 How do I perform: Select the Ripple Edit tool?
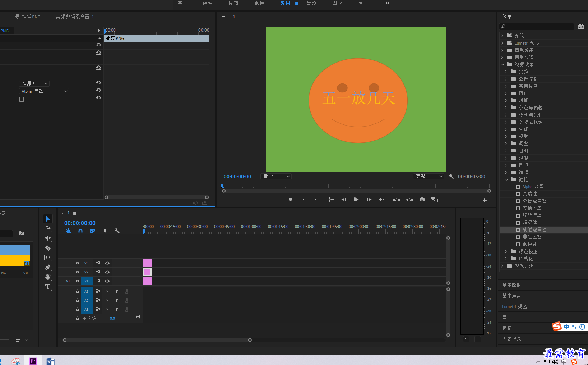pyautogui.click(x=48, y=238)
